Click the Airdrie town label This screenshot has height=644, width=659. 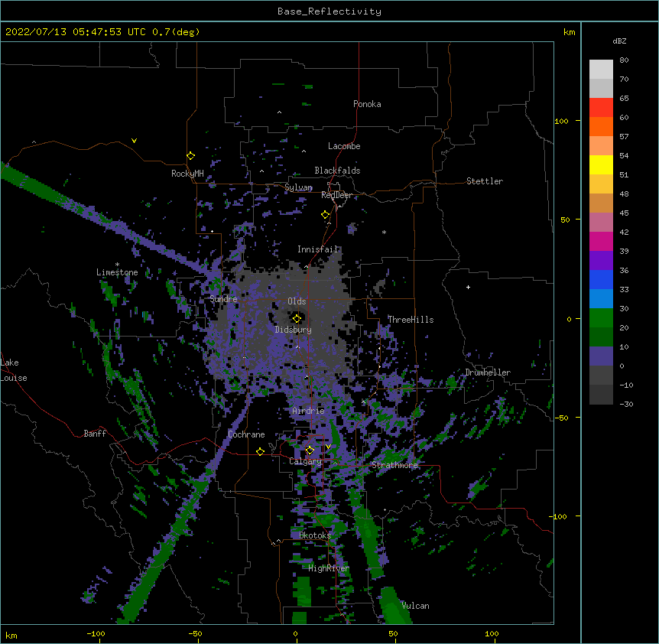309,411
